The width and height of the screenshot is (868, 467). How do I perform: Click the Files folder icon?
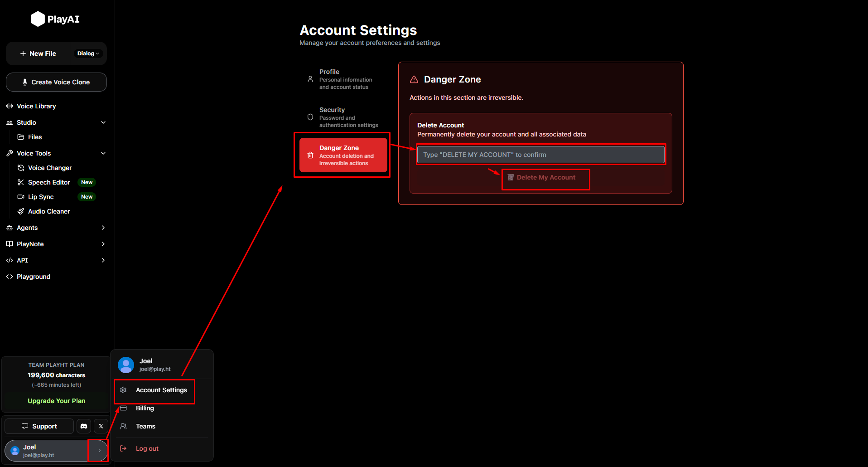(x=21, y=137)
